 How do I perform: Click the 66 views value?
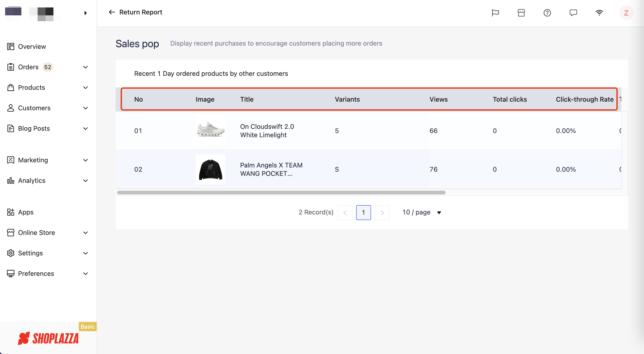[x=434, y=131]
